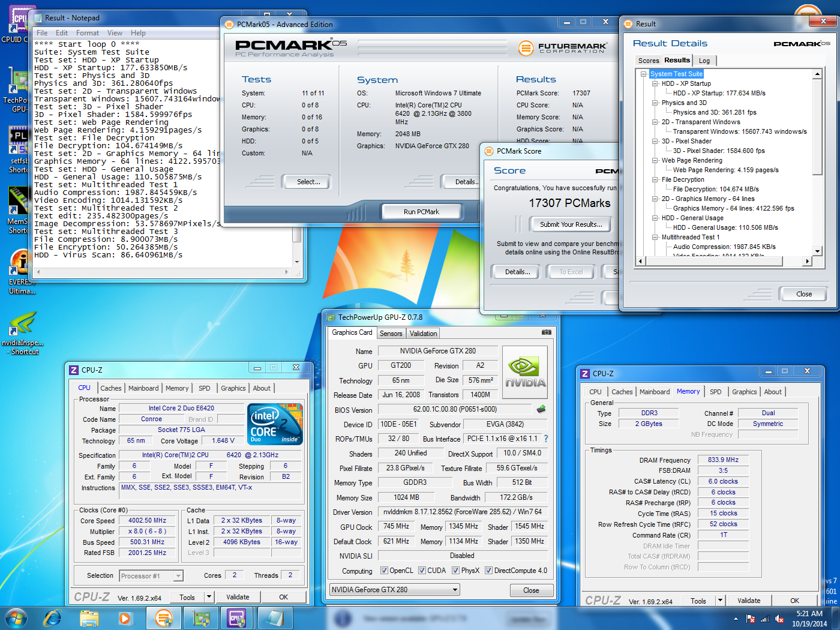Collapse the Web Page Rendering node
This screenshot has height=630, width=840.
[655, 160]
